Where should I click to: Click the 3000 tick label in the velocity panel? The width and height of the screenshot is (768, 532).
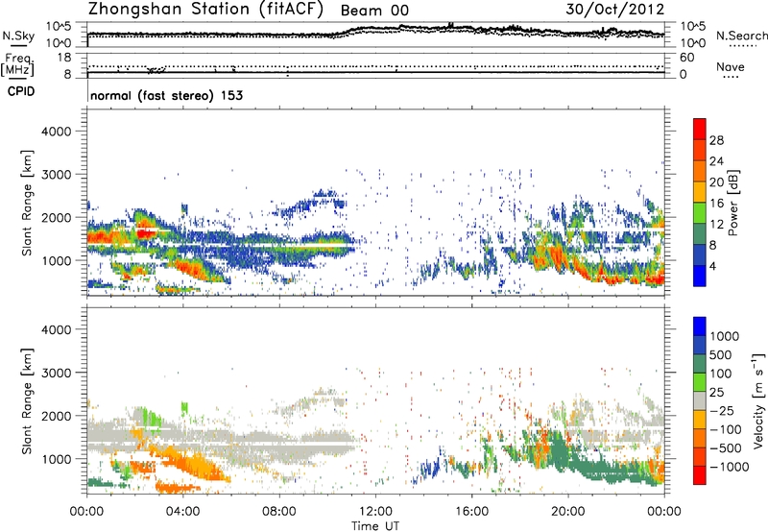[56, 373]
